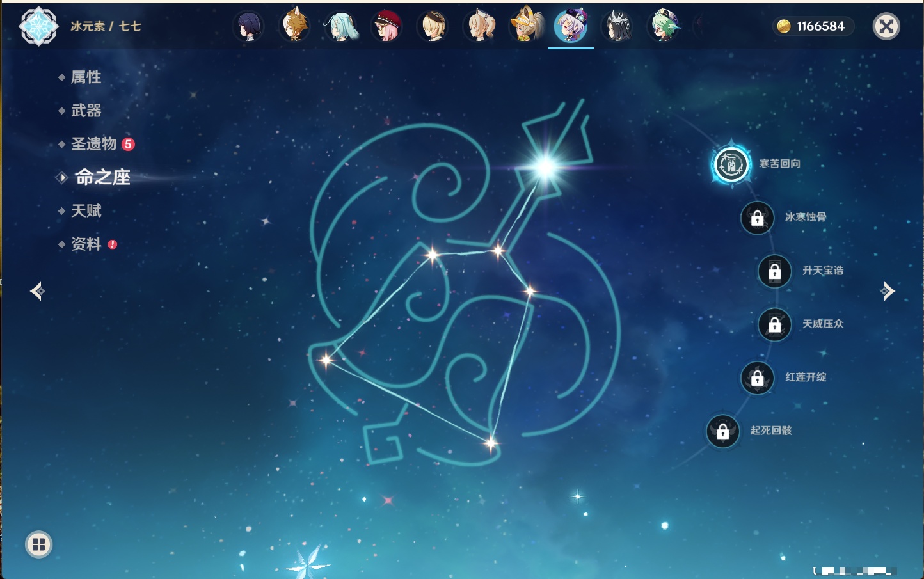Close the character screen with the X button
This screenshot has width=924, height=579.
coord(886,26)
